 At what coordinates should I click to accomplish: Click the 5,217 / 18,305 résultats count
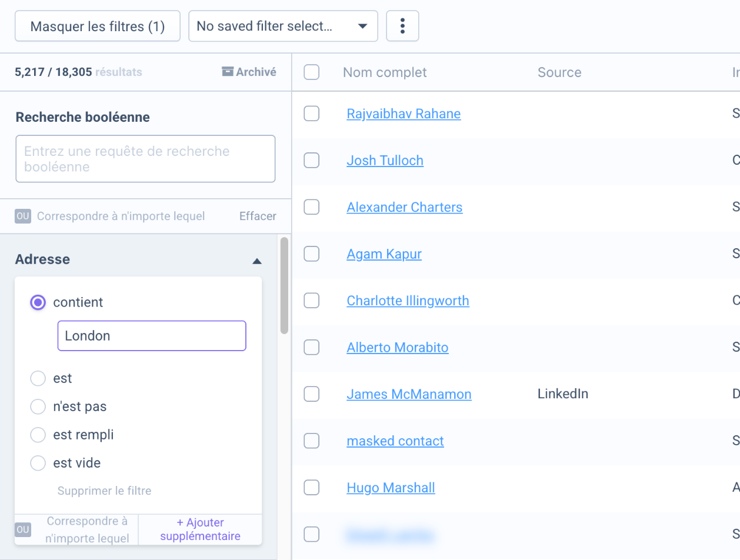point(79,72)
